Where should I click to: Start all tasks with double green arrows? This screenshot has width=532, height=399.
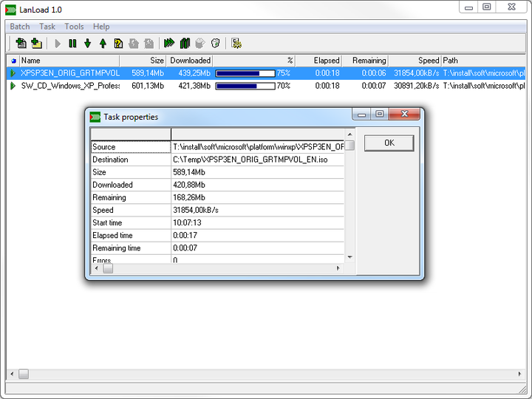169,43
